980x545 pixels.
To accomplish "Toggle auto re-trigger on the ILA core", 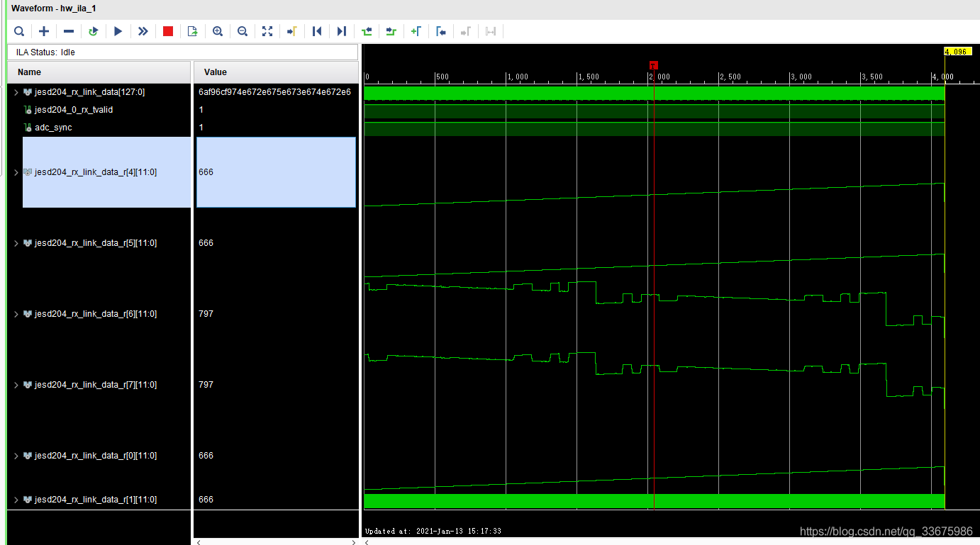I will tap(93, 31).
